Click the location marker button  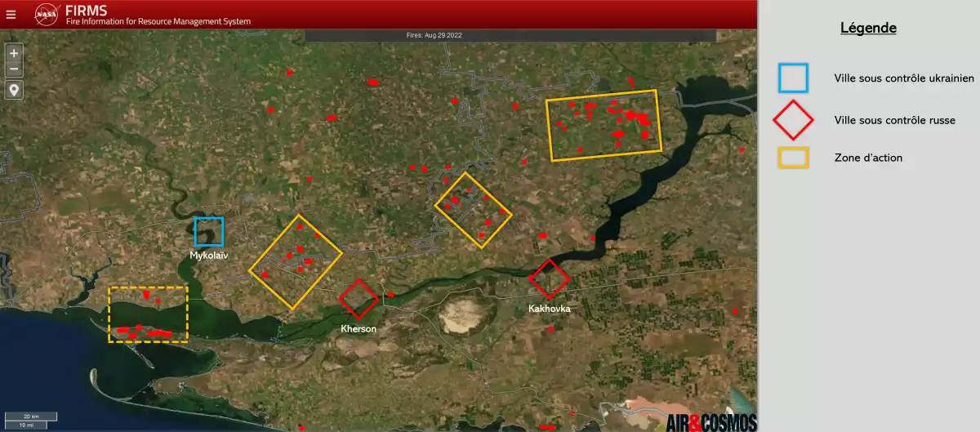click(13, 90)
